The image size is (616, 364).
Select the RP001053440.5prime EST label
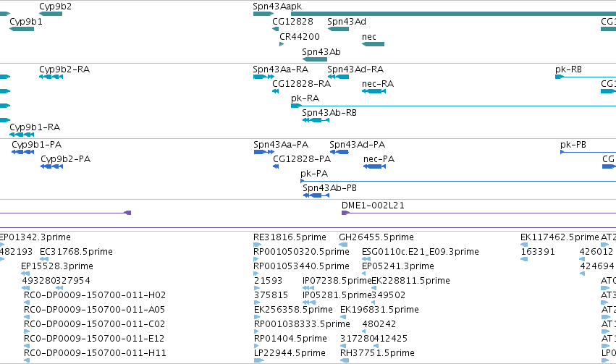[301, 266]
